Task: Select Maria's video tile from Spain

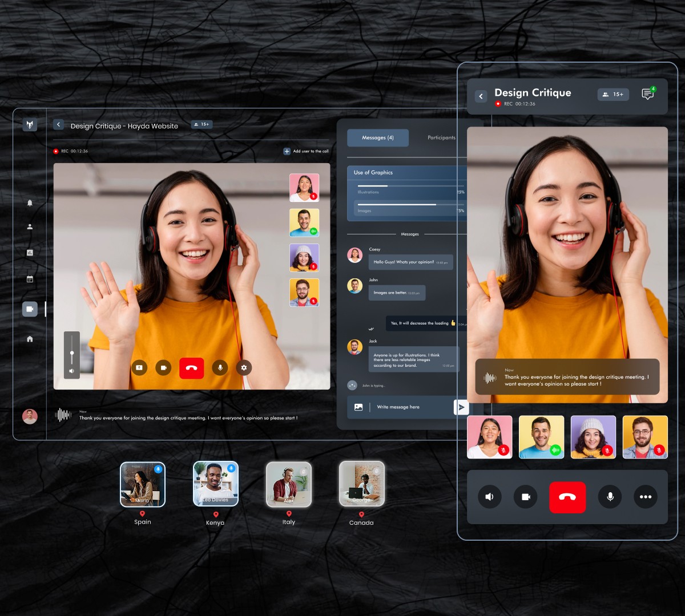Action: (143, 484)
